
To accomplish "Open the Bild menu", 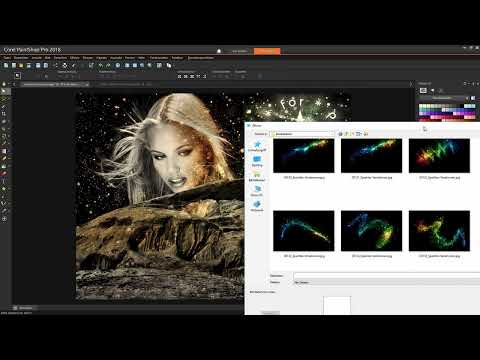I will pyautogui.click(x=48, y=58).
